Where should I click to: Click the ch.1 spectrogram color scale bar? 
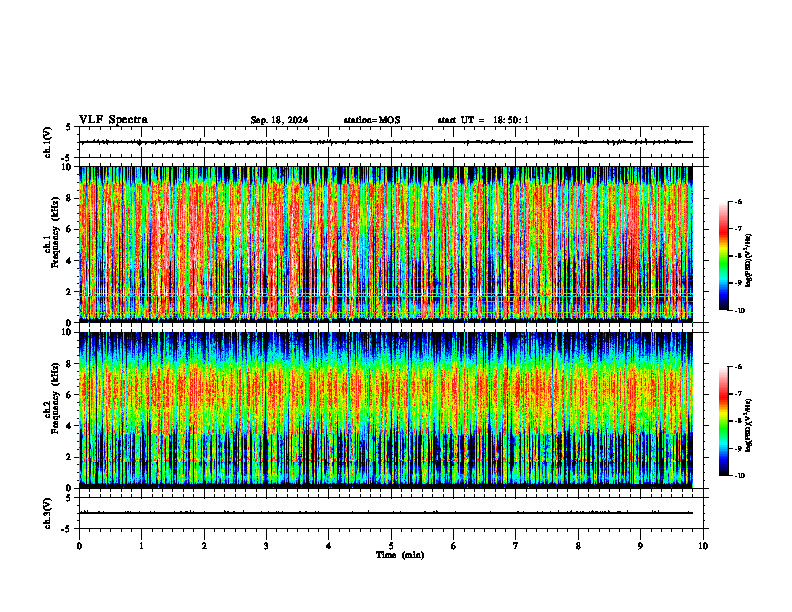(x=724, y=256)
